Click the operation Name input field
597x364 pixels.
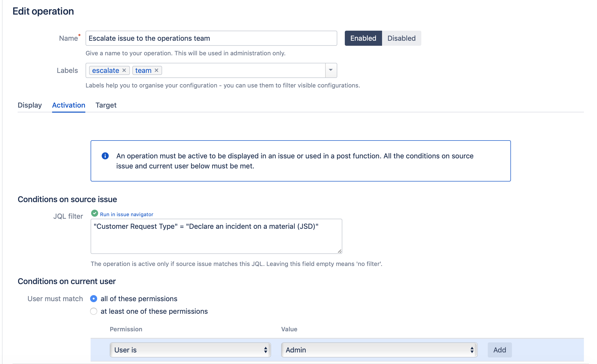pyautogui.click(x=211, y=38)
